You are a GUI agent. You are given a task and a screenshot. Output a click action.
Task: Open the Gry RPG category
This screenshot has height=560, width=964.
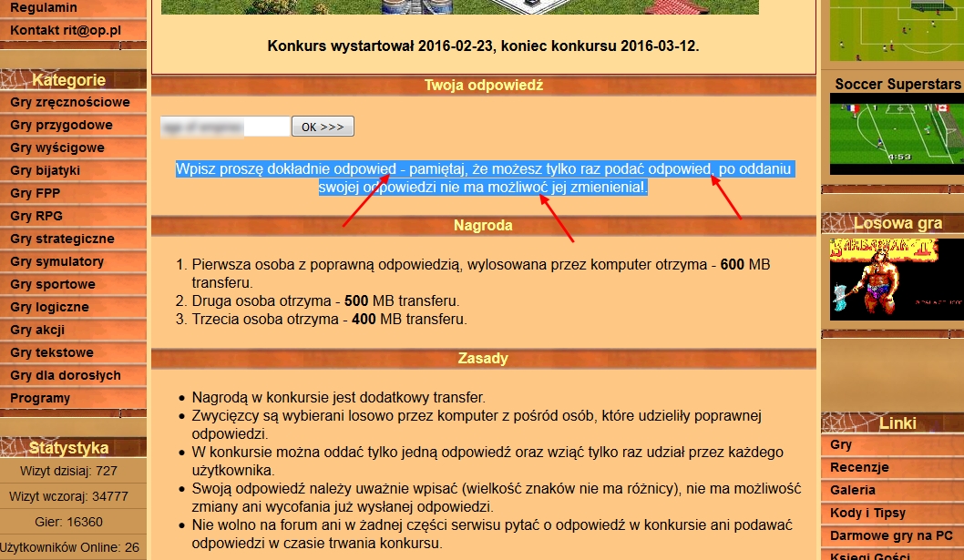[x=36, y=216]
